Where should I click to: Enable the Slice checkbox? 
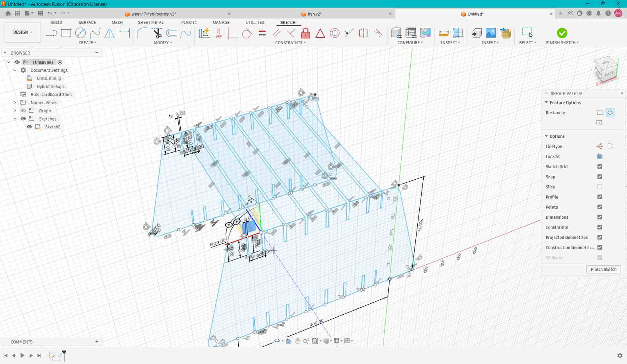click(600, 187)
